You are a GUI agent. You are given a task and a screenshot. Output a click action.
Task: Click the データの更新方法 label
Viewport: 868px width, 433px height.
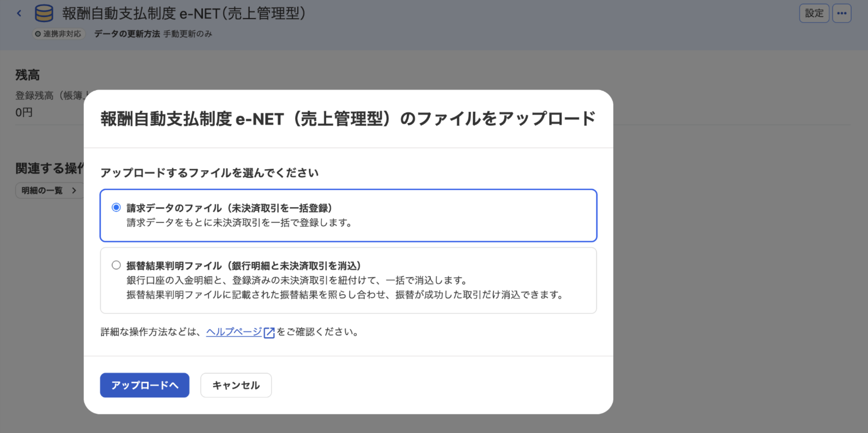pyautogui.click(x=127, y=34)
